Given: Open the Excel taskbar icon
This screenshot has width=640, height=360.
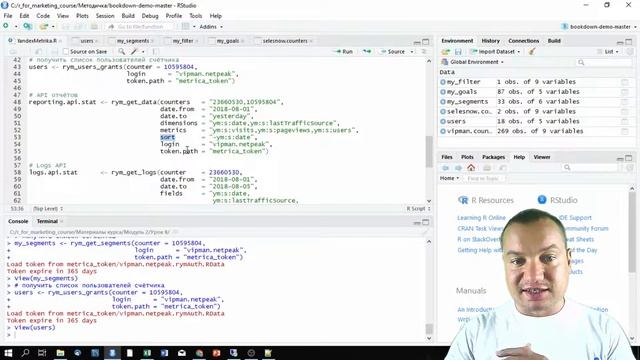Looking at the screenshot, I should coord(147,353).
